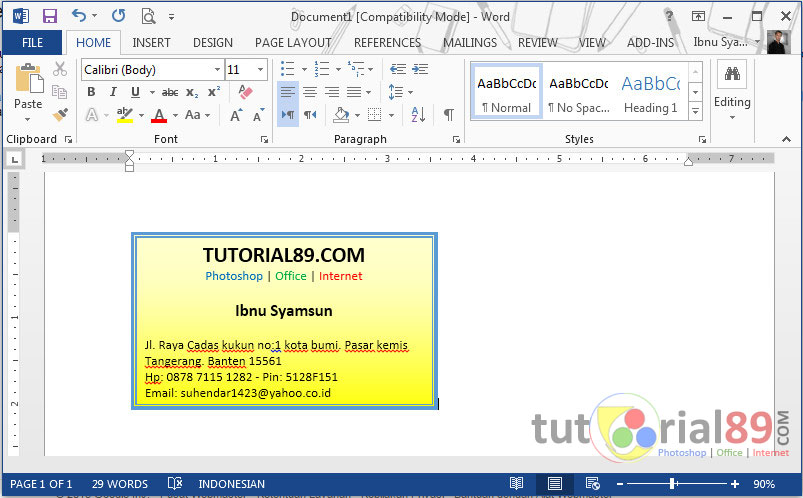803x498 pixels.
Task: Cut selection with the scissors icon
Action: coord(60,69)
